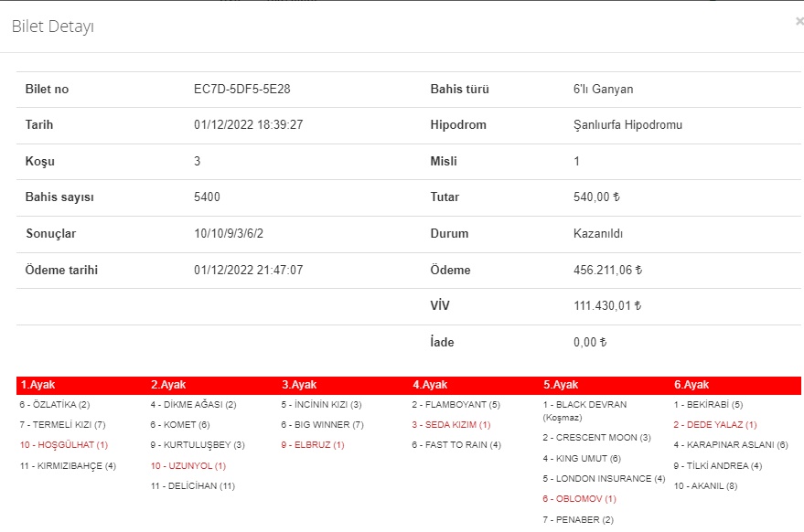This screenshot has height=532, width=804.
Task: Select the Şanlıurfa Hipodromu value
Action: (x=621, y=125)
